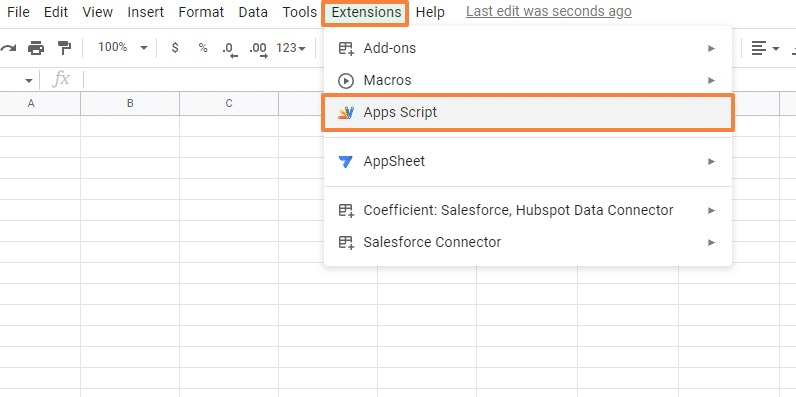The height and width of the screenshot is (397, 796).
Task: Click the Macros play icon
Action: (346, 80)
